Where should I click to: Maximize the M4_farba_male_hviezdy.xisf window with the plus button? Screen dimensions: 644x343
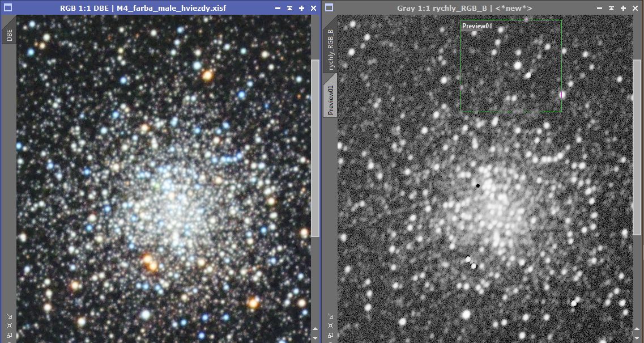pyautogui.click(x=301, y=9)
